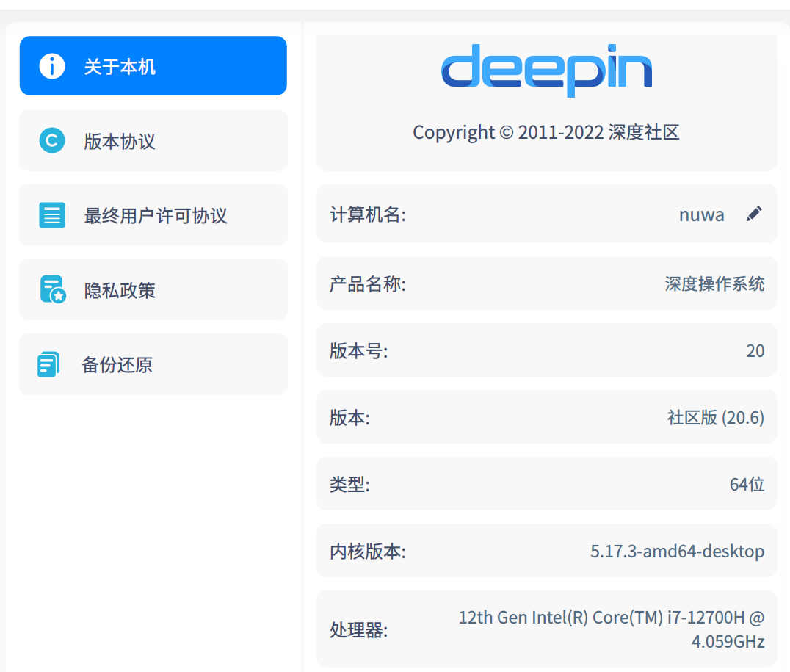Click the privacy shield icon for 隐私政策

pyautogui.click(x=51, y=289)
